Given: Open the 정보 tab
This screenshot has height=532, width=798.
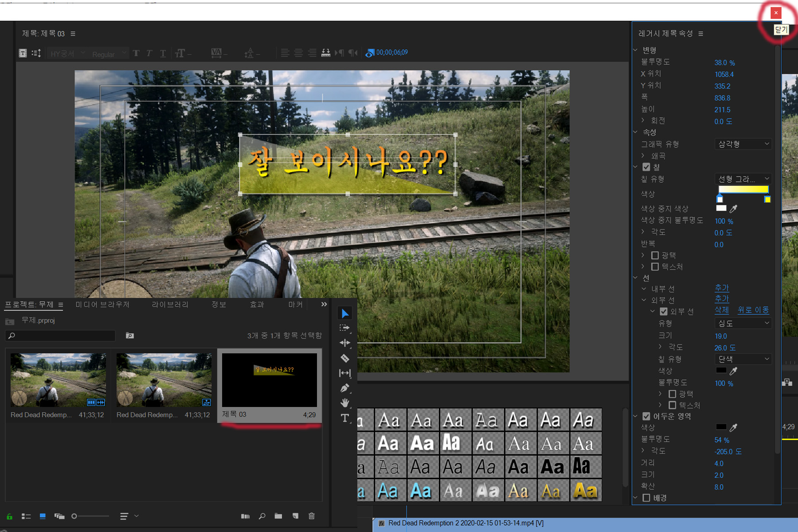Looking at the screenshot, I should coord(219,305).
